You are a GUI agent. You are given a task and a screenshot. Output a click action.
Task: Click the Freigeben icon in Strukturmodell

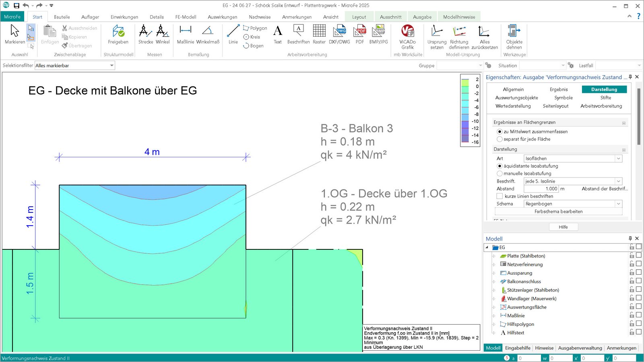click(x=118, y=34)
